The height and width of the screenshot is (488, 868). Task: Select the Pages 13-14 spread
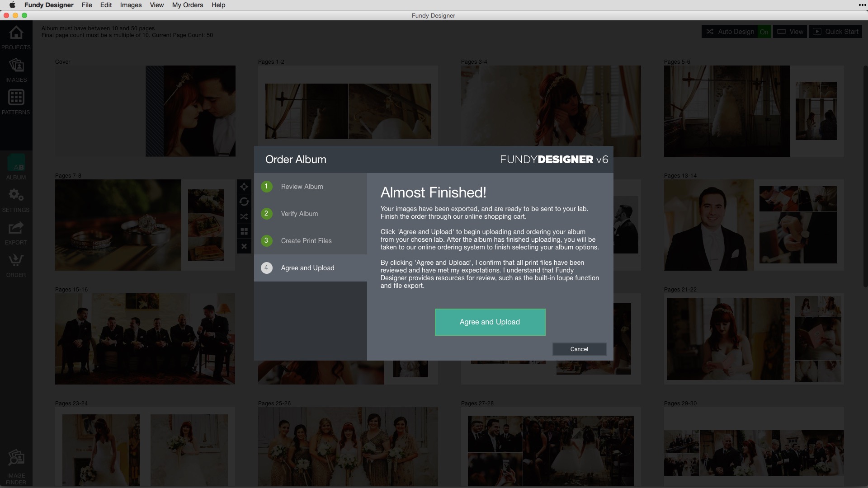coord(754,225)
